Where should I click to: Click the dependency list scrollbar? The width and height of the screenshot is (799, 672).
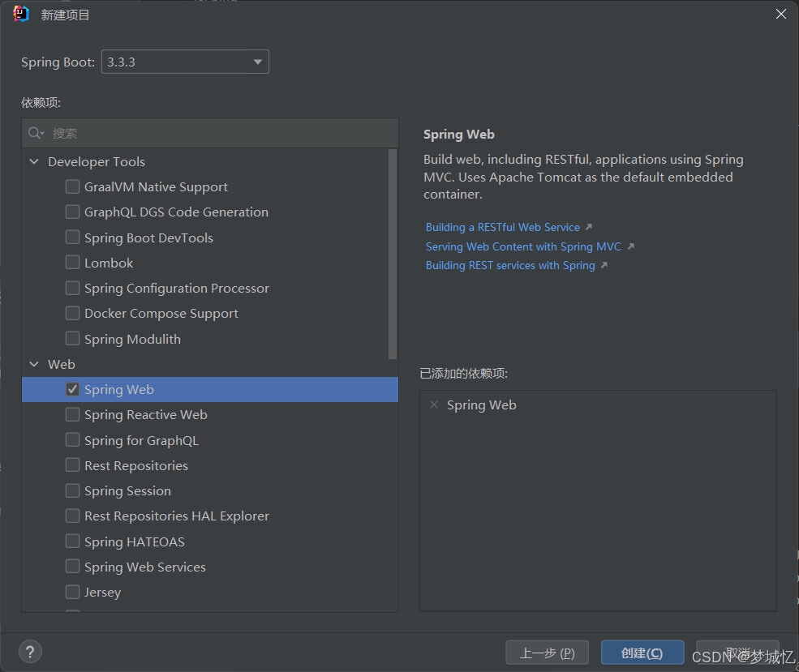click(393, 254)
